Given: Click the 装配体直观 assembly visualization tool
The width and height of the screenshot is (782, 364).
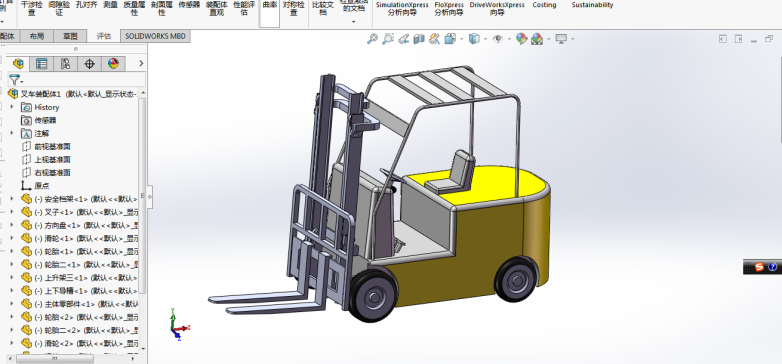Looking at the screenshot, I should [216, 8].
